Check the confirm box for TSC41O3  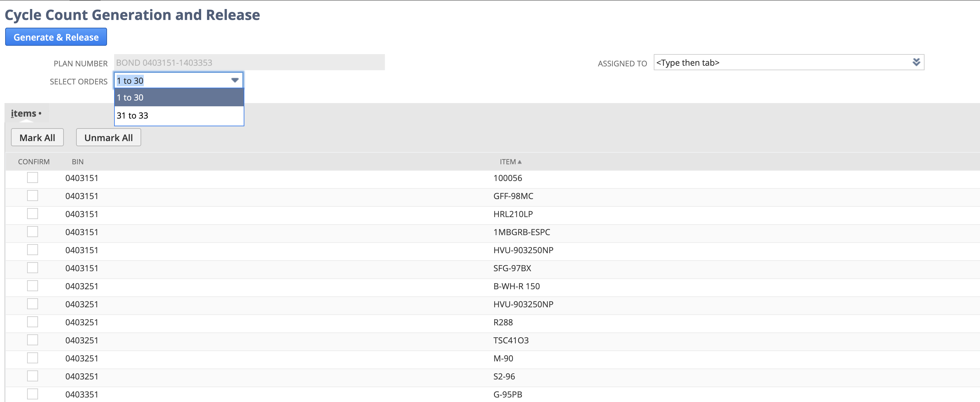pos(32,340)
